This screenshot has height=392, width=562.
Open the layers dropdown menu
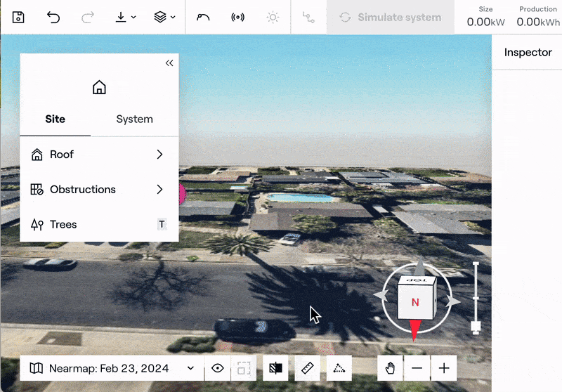coord(164,17)
